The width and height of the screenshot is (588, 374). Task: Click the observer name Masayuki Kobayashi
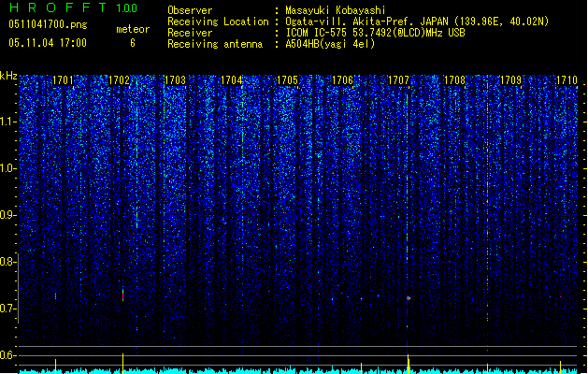(x=336, y=10)
